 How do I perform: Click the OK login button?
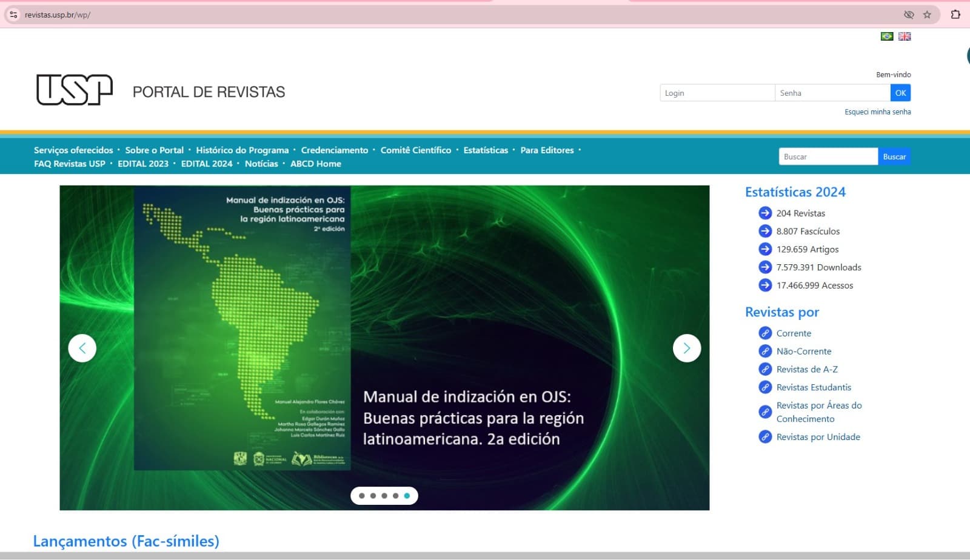(900, 93)
